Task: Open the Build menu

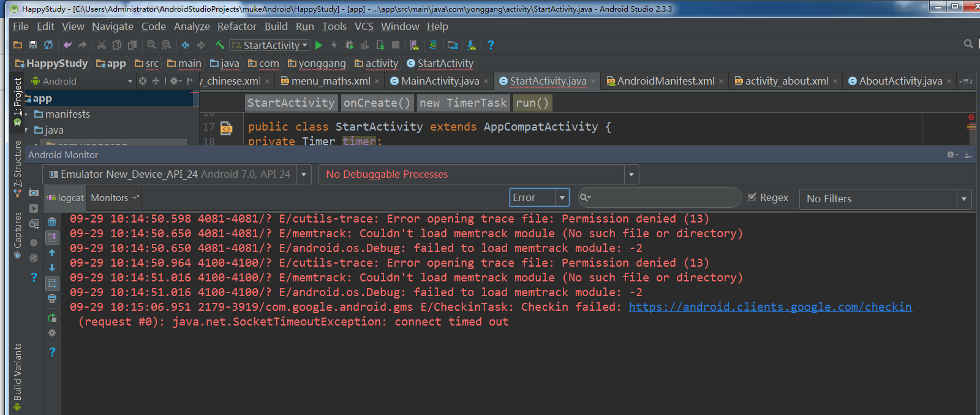Action: (x=276, y=26)
